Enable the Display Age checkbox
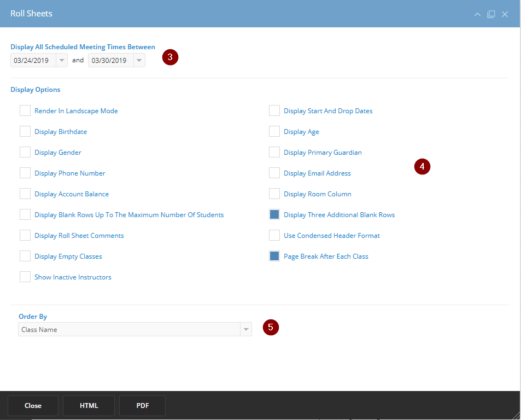This screenshot has width=521, height=420. pyautogui.click(x=274, y=131)
